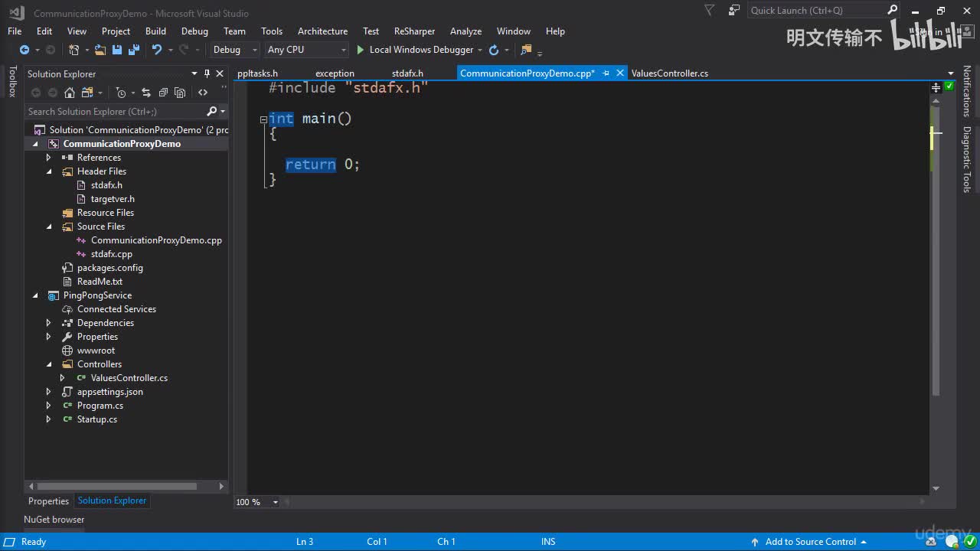Open the Toolbox side panel
The height and width of the screenshot is (551, 980).
point(12,81)
